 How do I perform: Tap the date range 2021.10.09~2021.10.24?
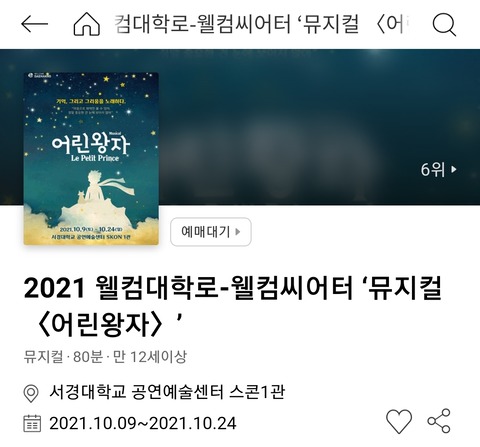[143, 424]
